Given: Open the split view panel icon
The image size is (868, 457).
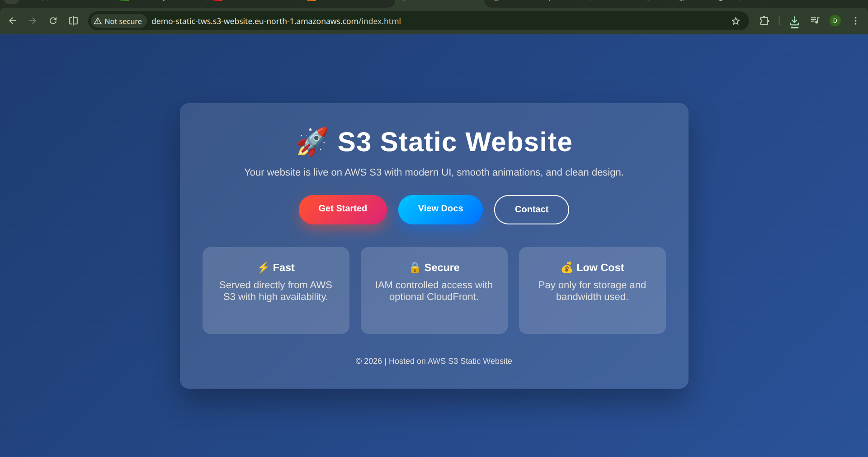Looking at the screenshot, I should click(73, 21).
